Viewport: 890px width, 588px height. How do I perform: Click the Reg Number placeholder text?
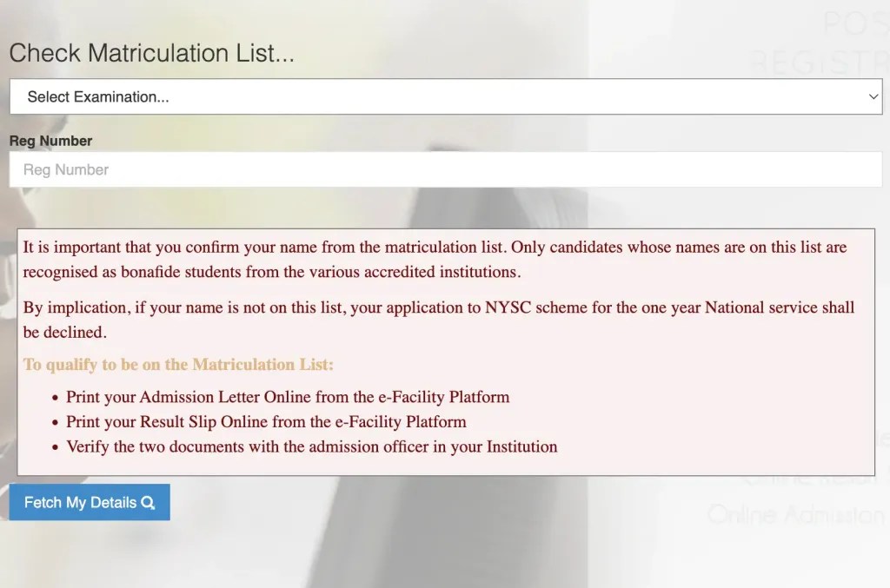63,169
